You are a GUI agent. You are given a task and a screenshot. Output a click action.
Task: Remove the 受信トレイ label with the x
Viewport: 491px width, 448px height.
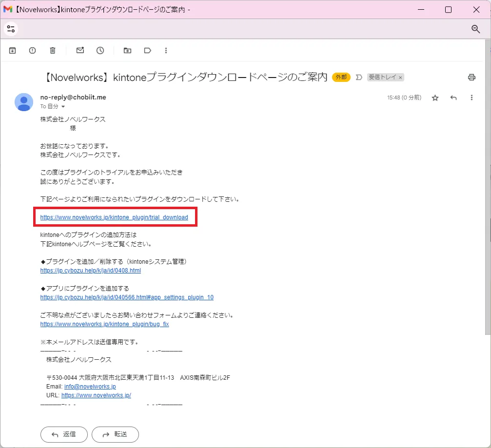(400, 78)
